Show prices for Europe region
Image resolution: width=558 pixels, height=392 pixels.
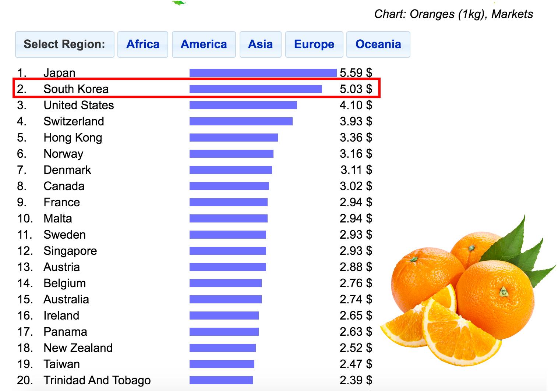(314, 44)
